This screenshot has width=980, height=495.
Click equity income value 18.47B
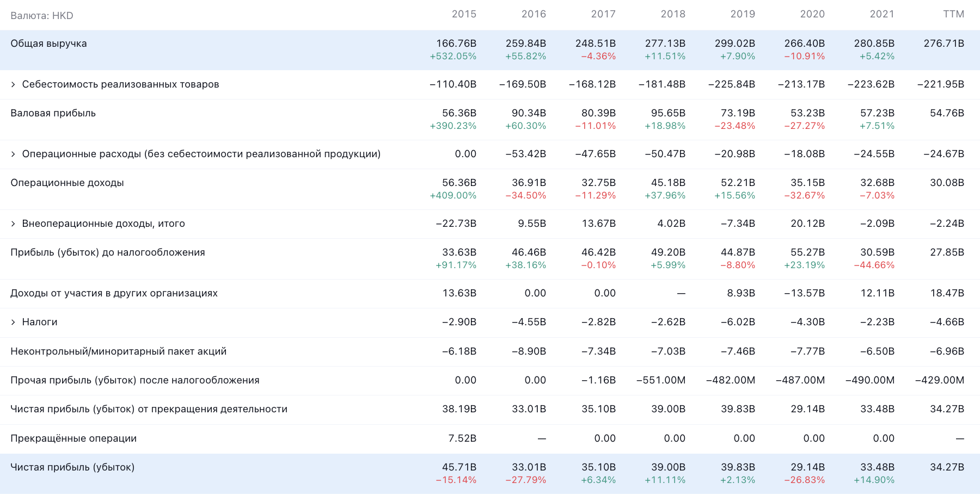947,293
